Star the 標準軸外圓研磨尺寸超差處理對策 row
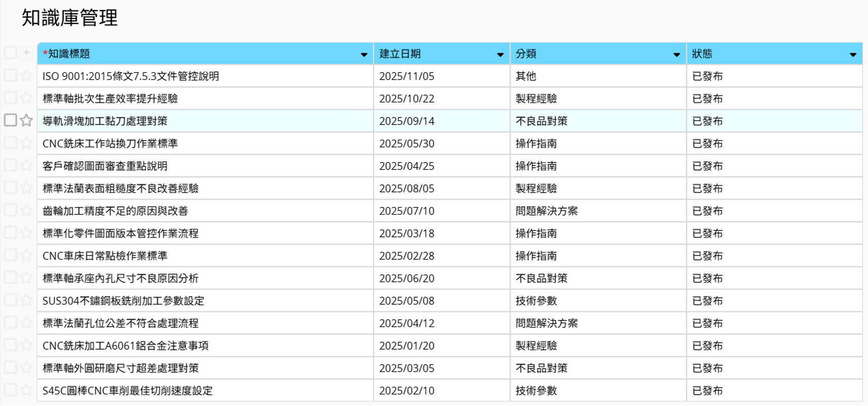This screenshot has height=406, width=868. (x=26, y=368)
